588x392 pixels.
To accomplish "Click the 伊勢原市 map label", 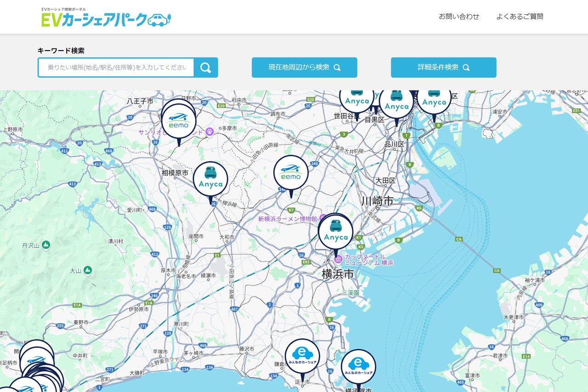I will tap(139, 309).
